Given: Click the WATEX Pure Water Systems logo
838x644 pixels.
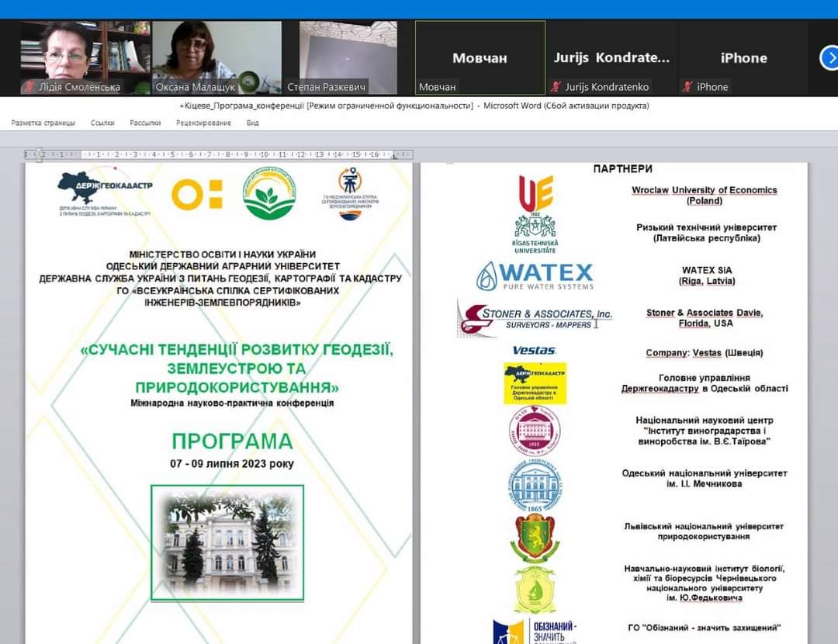Looking at the screenshot, I should coord(535,275).
